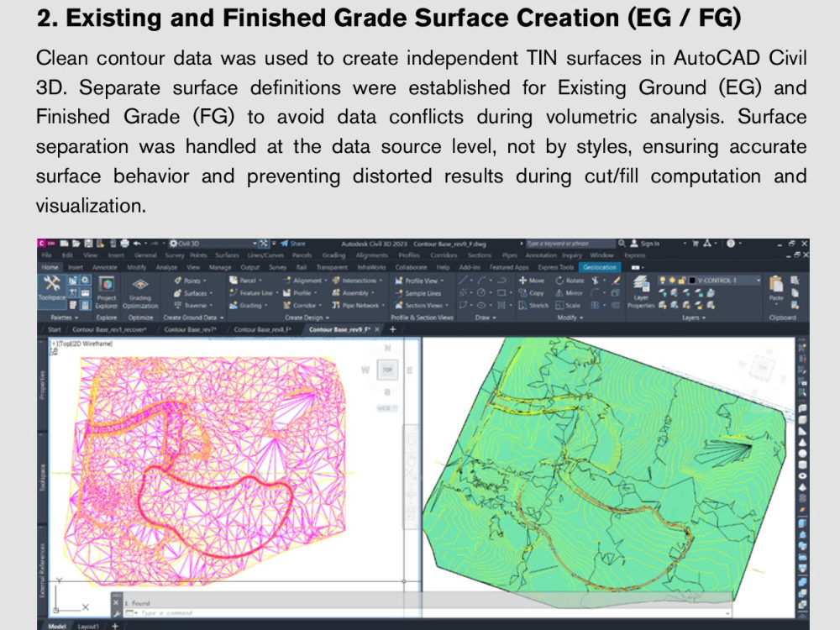Click the command line input
The image size is (840, 630).
coord(428,613)
